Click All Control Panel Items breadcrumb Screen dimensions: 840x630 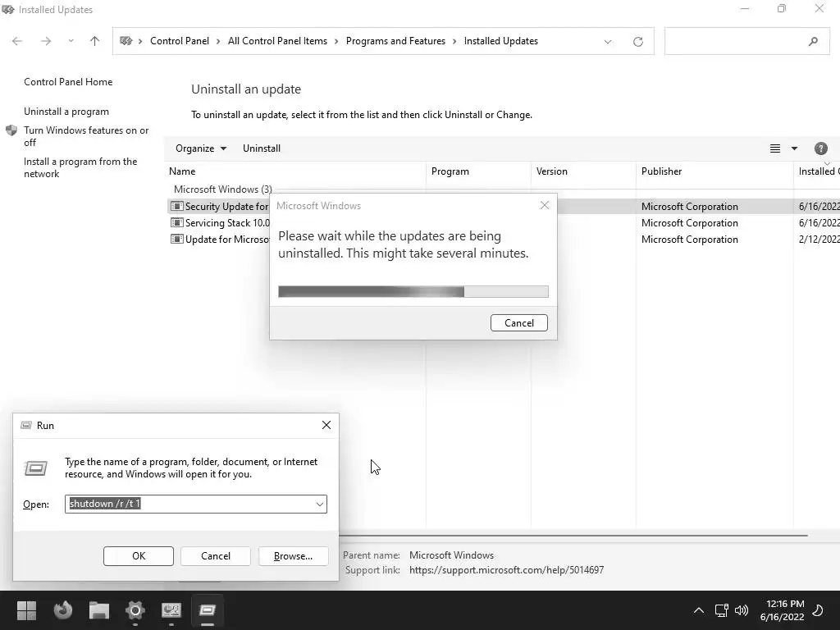click(277, 41)
